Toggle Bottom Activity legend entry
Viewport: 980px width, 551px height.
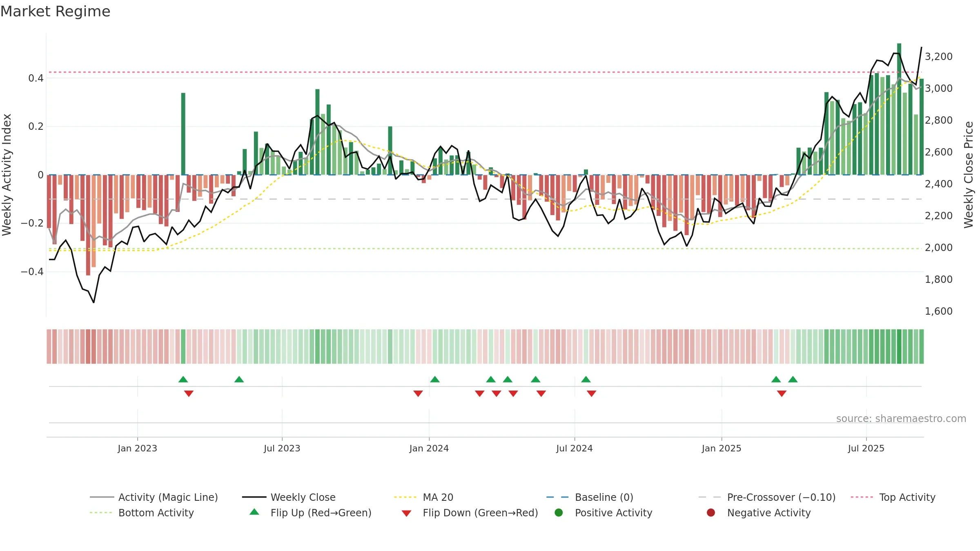tap(142, 513)
